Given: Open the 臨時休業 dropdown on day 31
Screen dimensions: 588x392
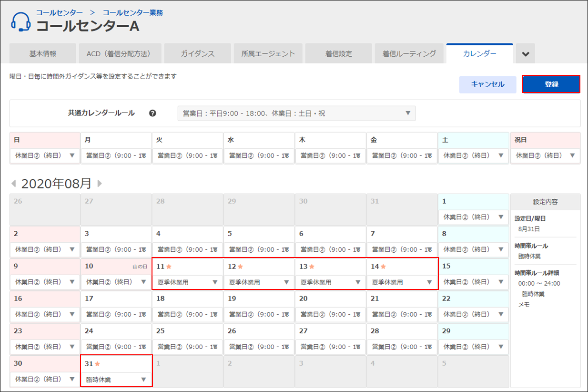Looking at the screenshot, I should click(x=116, y=380).
